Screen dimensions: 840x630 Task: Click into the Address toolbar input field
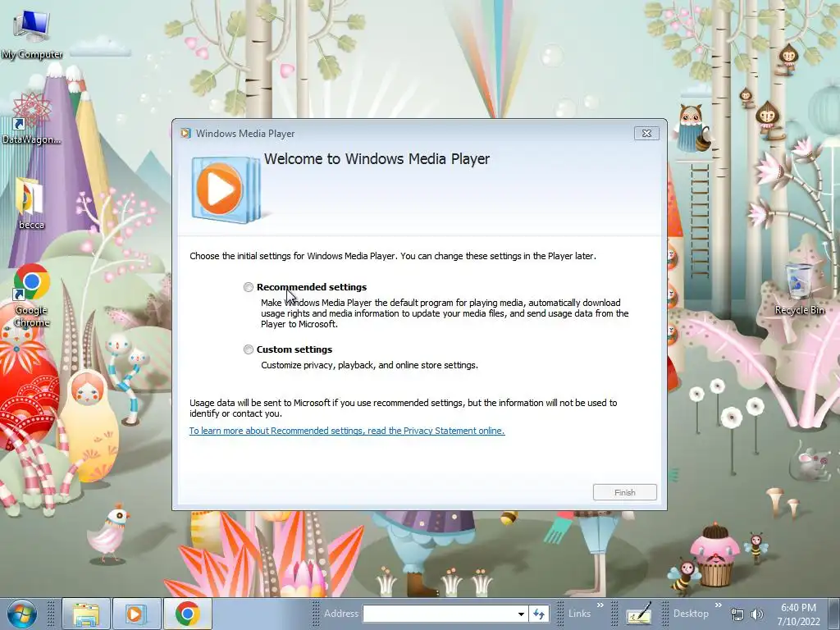pos(438,614)
